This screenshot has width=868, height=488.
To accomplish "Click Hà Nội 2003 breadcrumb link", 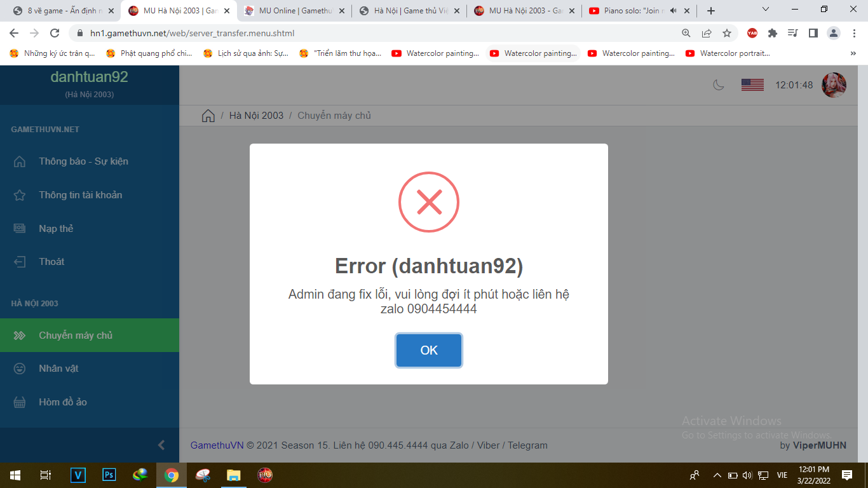I will [256, 116].
